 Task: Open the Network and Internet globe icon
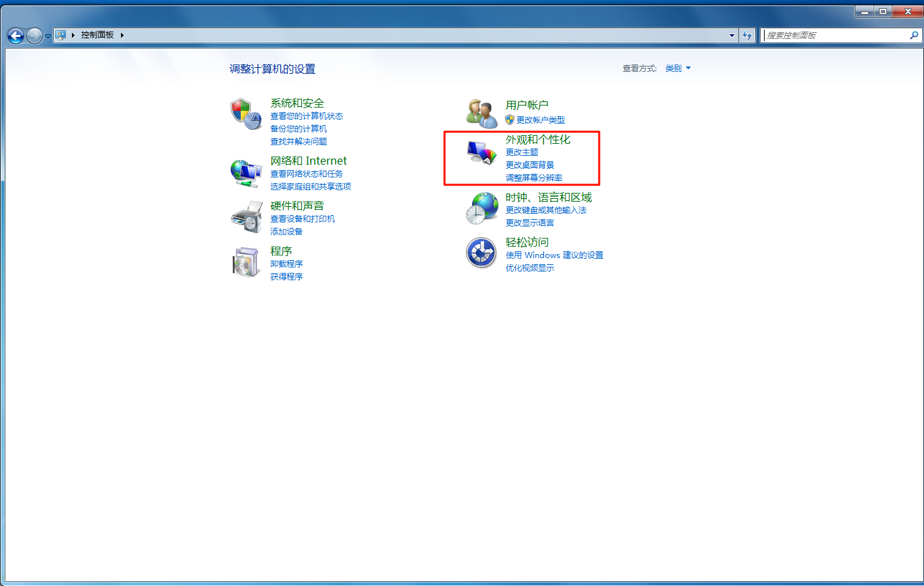[245, 173]
